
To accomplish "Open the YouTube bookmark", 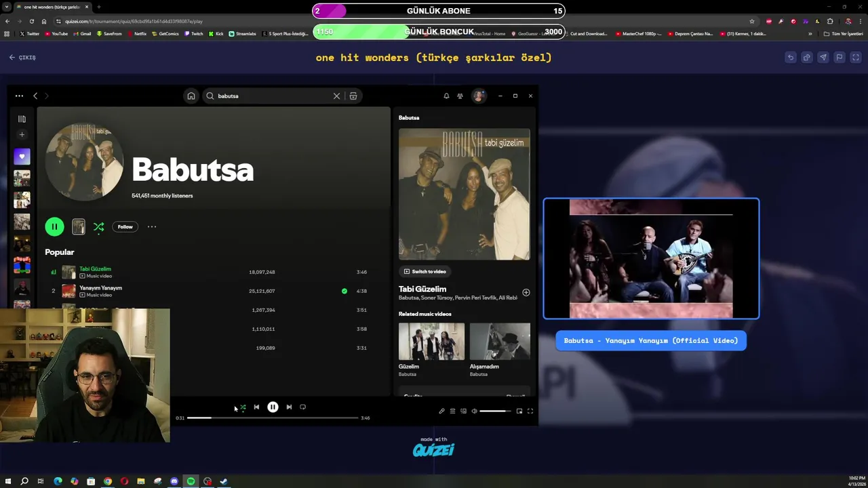I will 56,33.
